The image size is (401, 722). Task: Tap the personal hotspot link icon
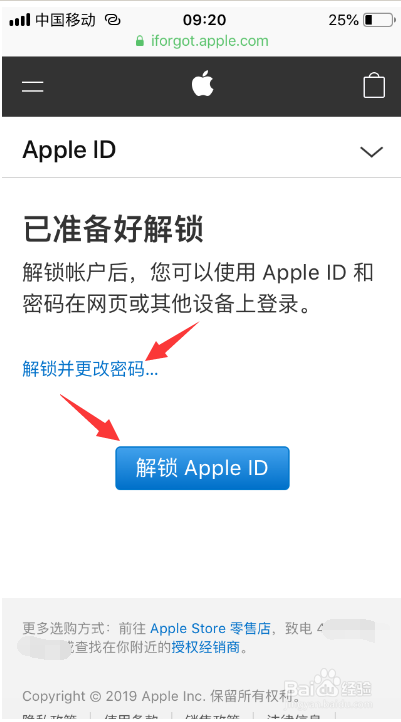(112, 20)
